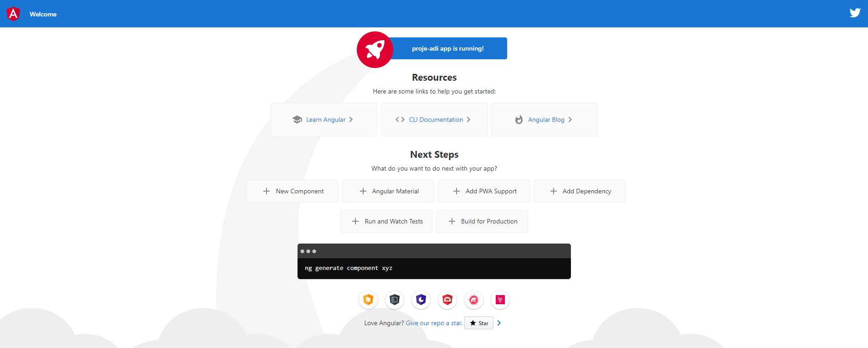Open the pink Gitter square icon
The height and width of the screenshot is (348, 868).
click(x=500, y=300)
